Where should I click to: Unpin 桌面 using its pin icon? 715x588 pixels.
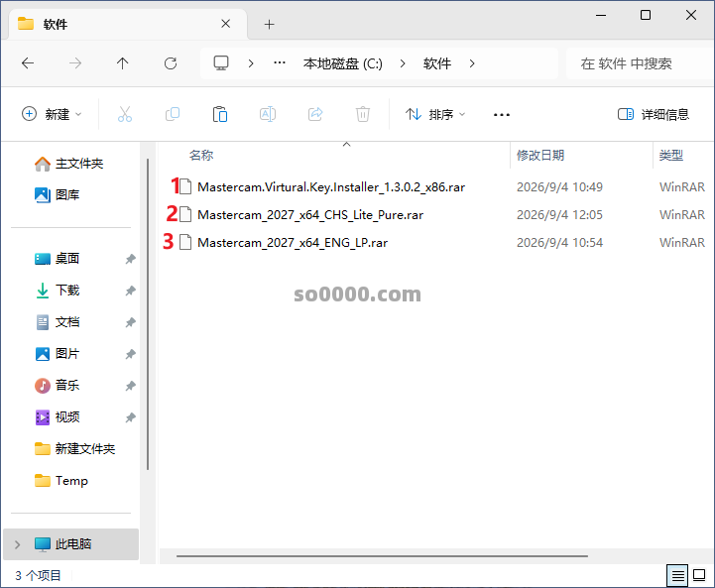click(131, 259)
